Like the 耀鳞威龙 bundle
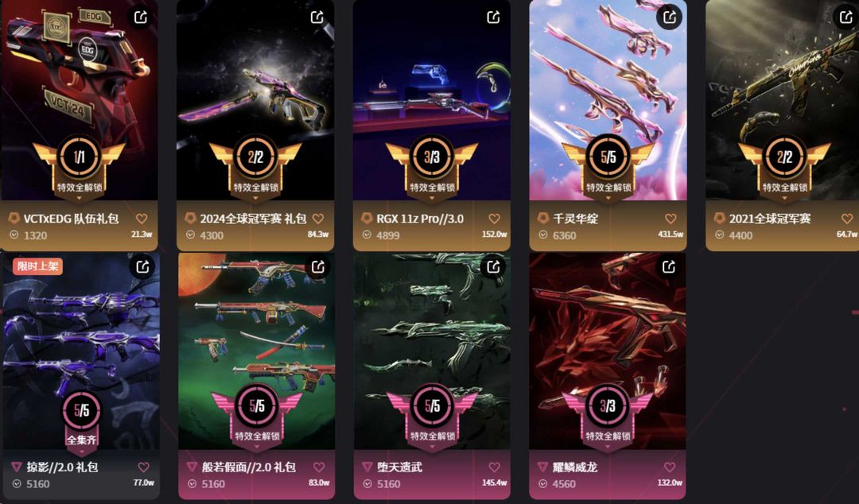The width and height of the screenshot is (859, 504). click(670, 467)
